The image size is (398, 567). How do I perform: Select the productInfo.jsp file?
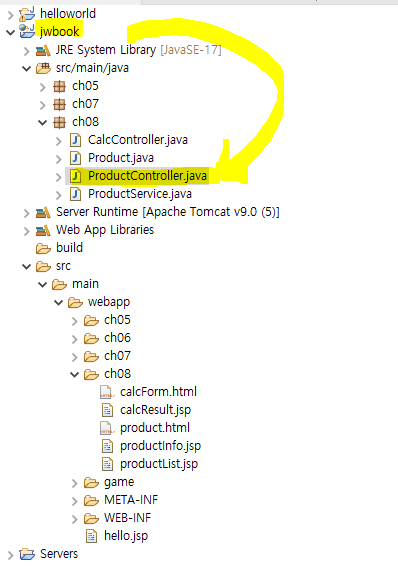coord(160,446)
